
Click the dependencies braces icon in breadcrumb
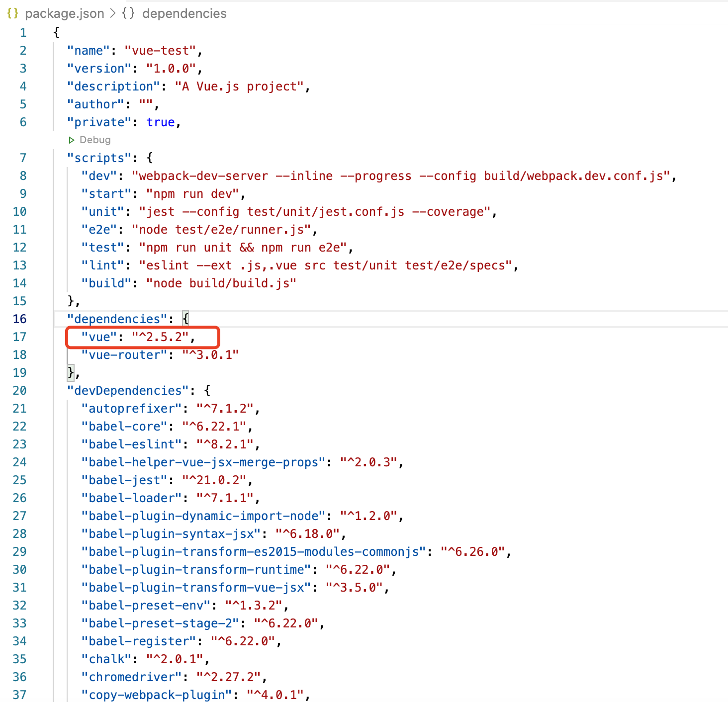(128, 13)
